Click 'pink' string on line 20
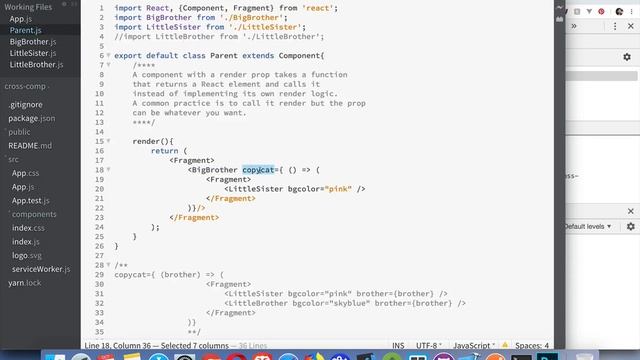 (x=338, y=189)
